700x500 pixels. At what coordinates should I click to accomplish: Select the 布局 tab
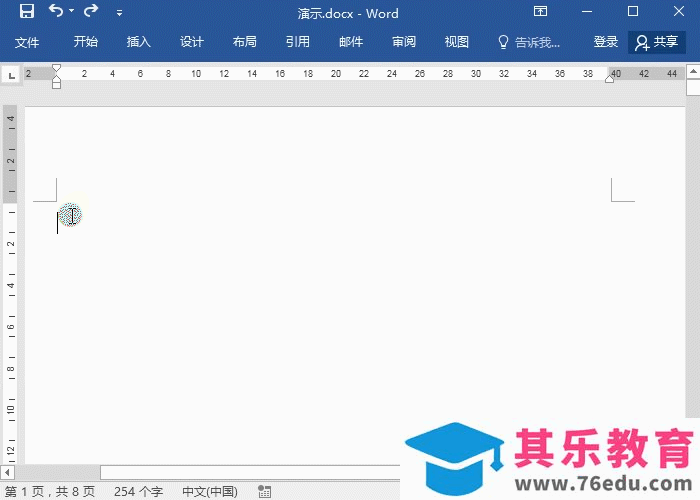tap(245, 42)
